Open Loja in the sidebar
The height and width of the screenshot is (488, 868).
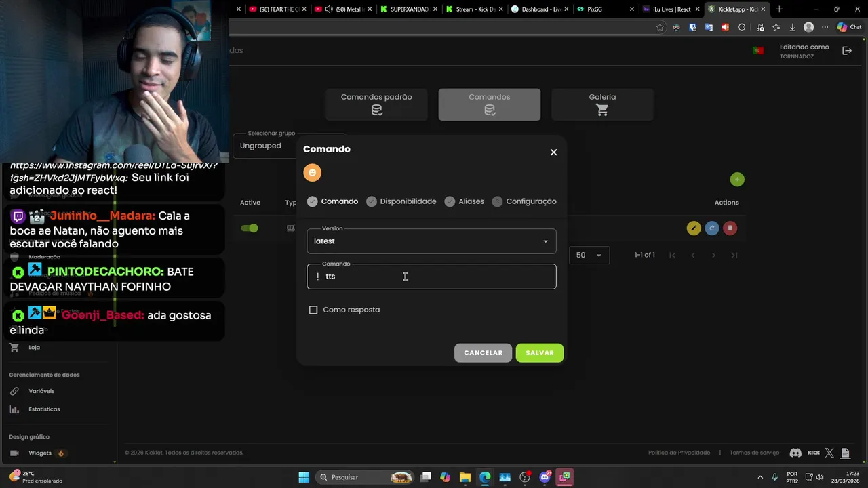(x=34, y=348)
